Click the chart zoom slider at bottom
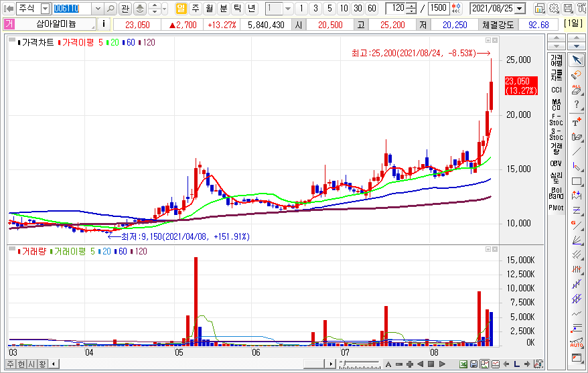The width and height of the screenshot is (588, 373). (360, 364)
